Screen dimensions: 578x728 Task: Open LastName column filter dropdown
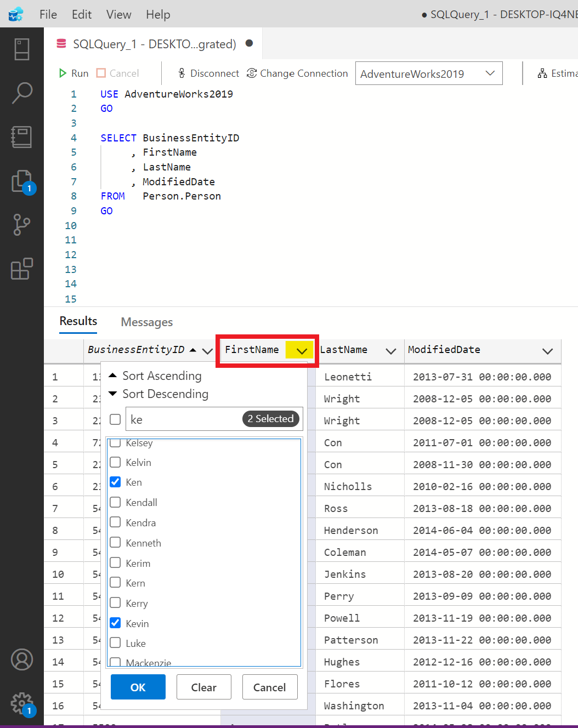[391, 351]
